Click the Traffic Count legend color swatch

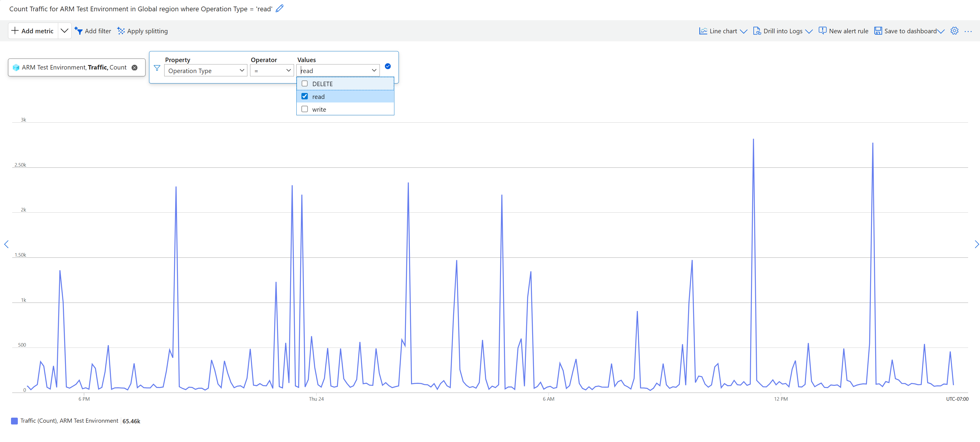(x=14, y=421)
